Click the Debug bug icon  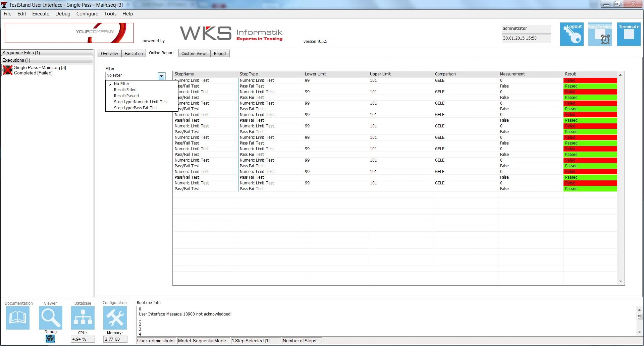click(50, 339)
